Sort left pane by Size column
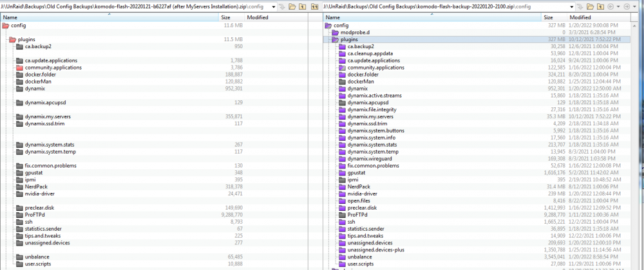This screenshot has width=644, height=270. click(x=232, y=17)
